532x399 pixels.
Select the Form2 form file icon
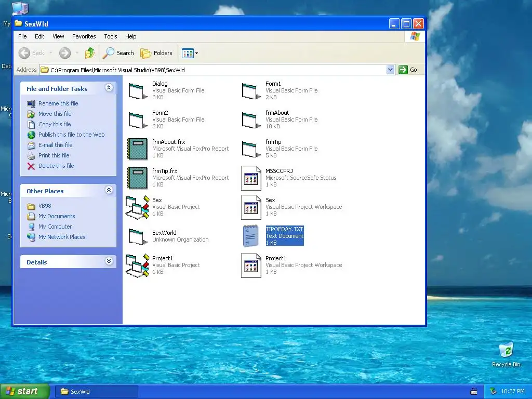[137, 120]
